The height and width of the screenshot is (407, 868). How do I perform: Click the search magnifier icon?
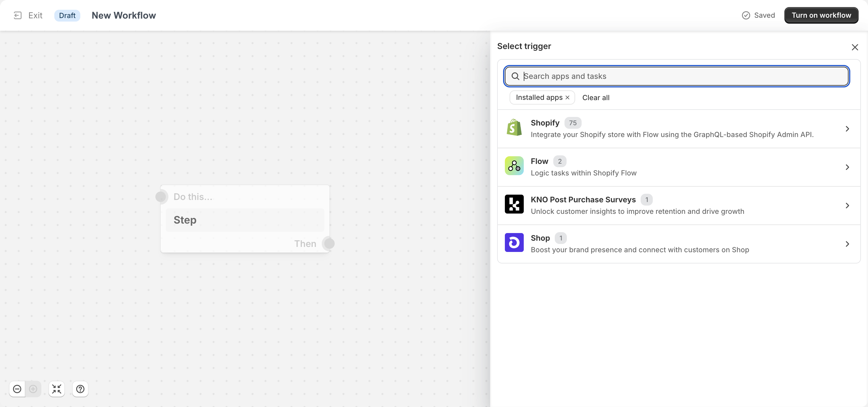point(515,76)
